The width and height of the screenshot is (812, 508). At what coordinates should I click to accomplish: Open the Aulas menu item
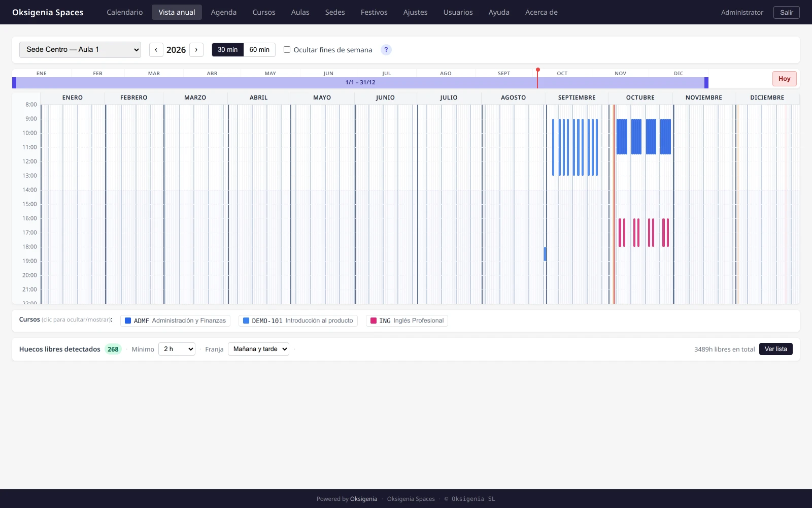pos(300,12)
